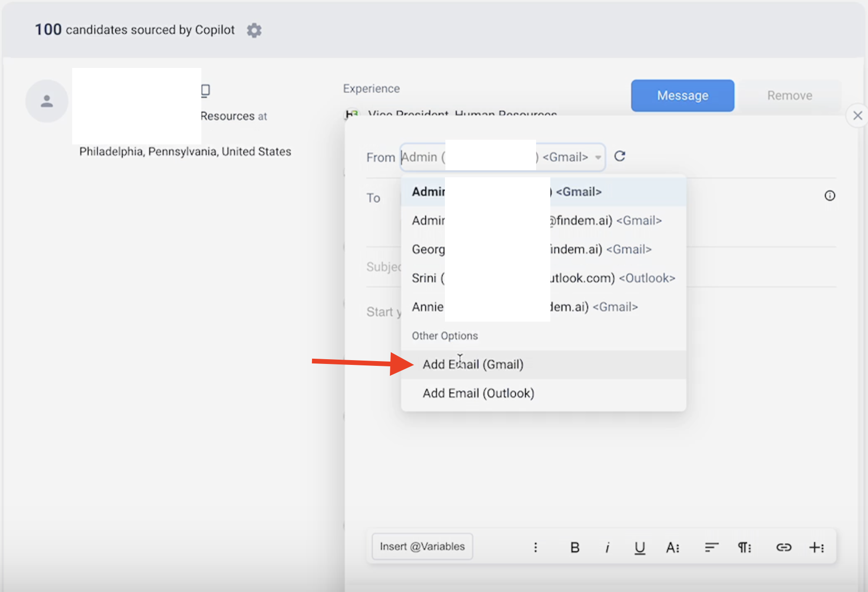
Task: Toggle underline formatting in the editor toolbar
Action: coord(640,547)
